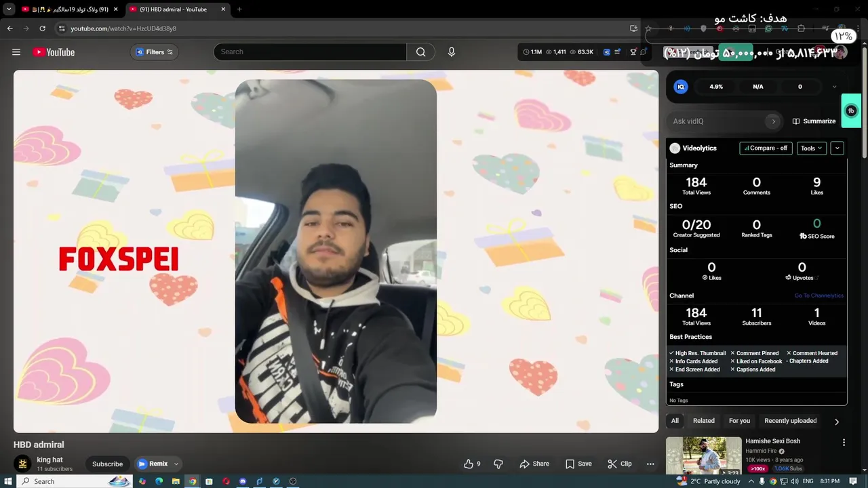The image size is (868, 488).
Task: Open the vidIQ Filters button
Action: click(154, 52)
